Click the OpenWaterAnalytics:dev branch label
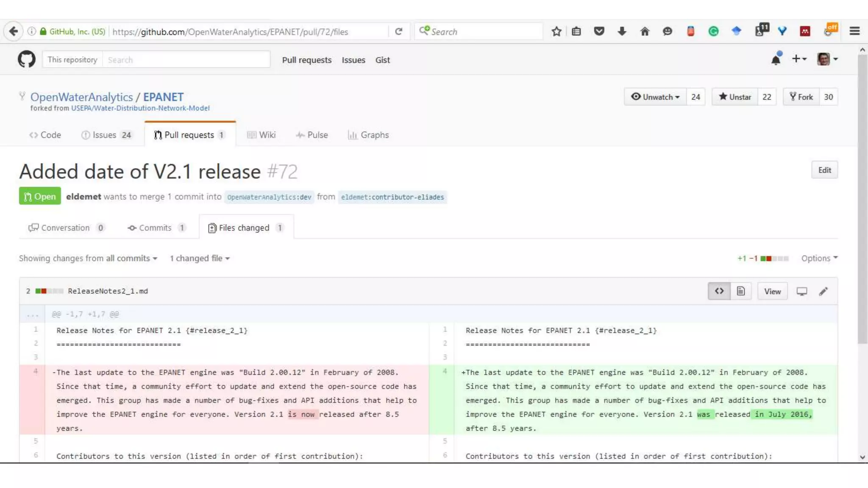 pos(269,197)
